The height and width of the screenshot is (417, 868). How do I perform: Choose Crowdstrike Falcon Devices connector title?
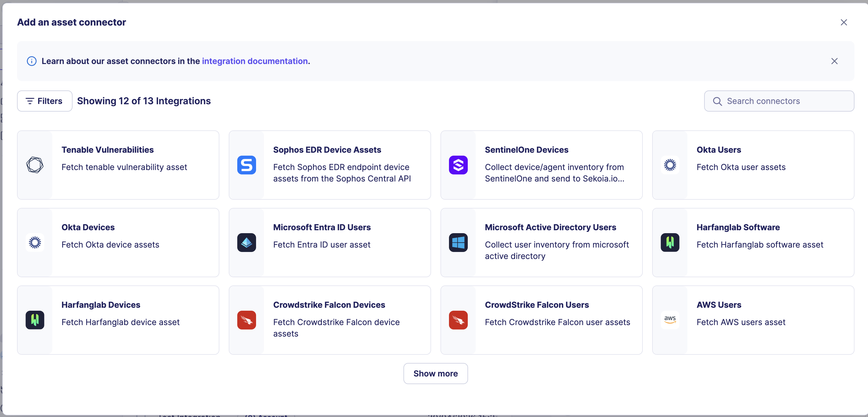click(x=329, y=305)
